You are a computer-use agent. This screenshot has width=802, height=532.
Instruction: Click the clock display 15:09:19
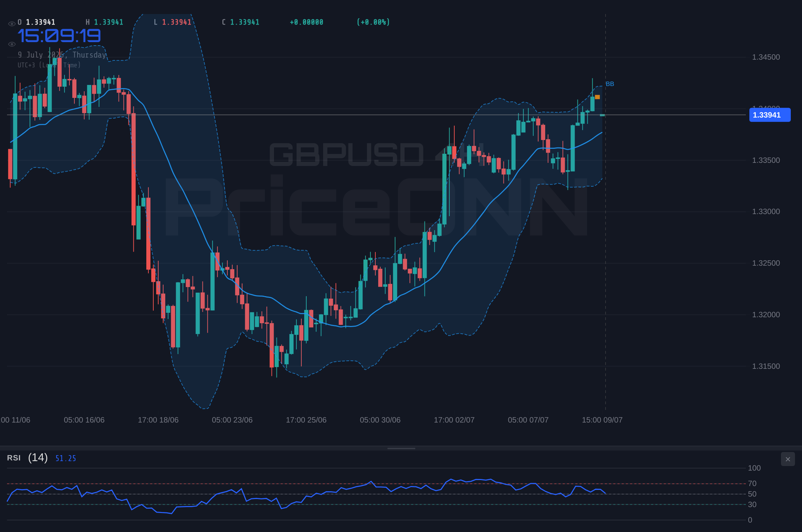(59, 36)
